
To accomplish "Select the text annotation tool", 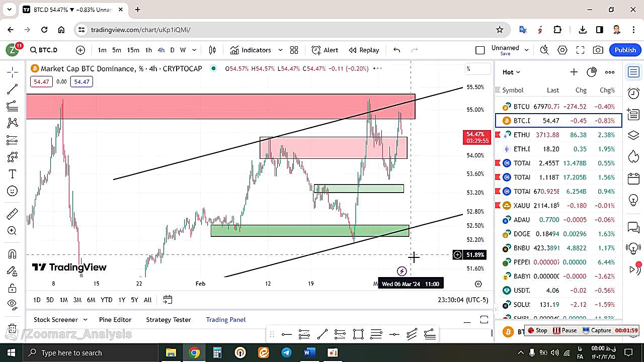I will pyautogui.click(x=13, y=174).
